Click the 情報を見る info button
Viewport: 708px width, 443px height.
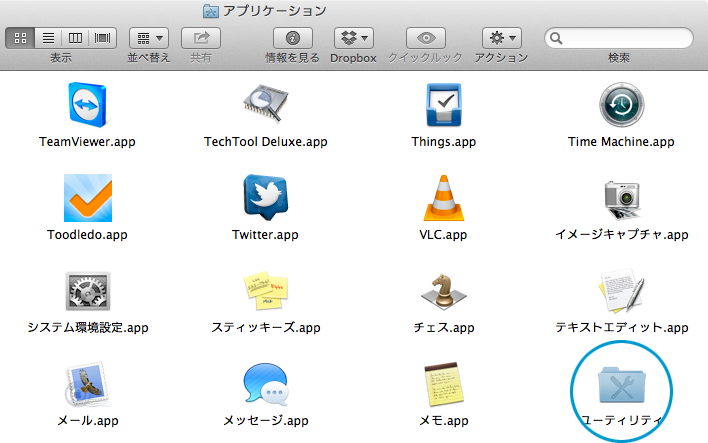[292, 38]
